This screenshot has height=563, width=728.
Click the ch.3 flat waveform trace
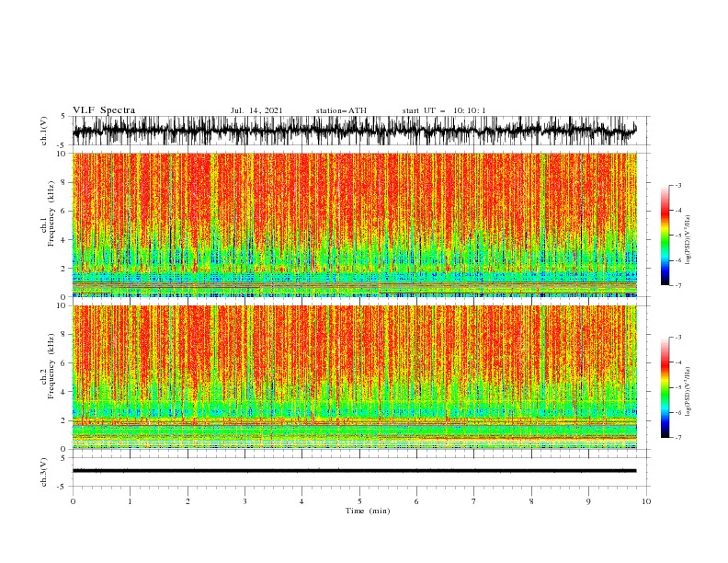pyautogui.click(x=354, y=471)
